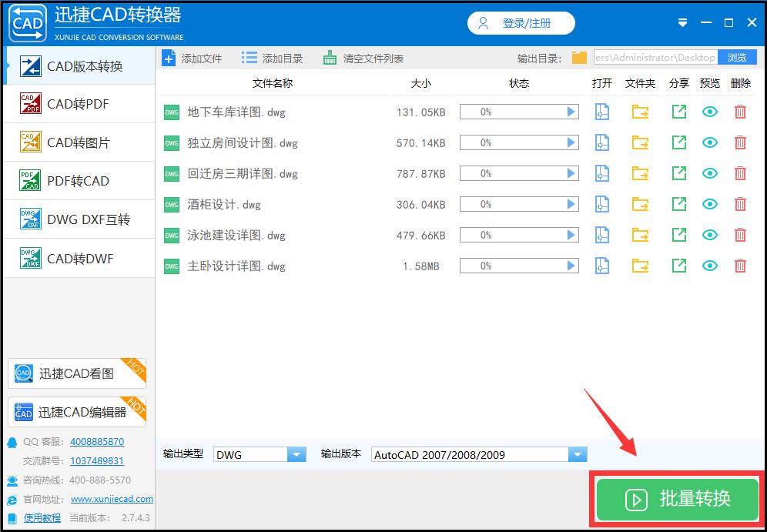The image size is (767, 532).
Task: Share 回迁房三期详图.dwg using the share icon
Action: pyautogui.click(x=678, y=173)
